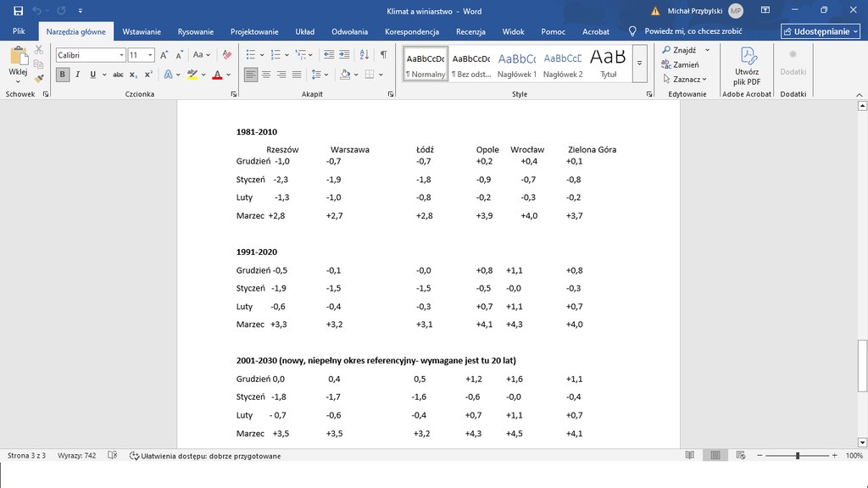Open spelling check from the status bar
868x488 pixels.
(113, 455)
